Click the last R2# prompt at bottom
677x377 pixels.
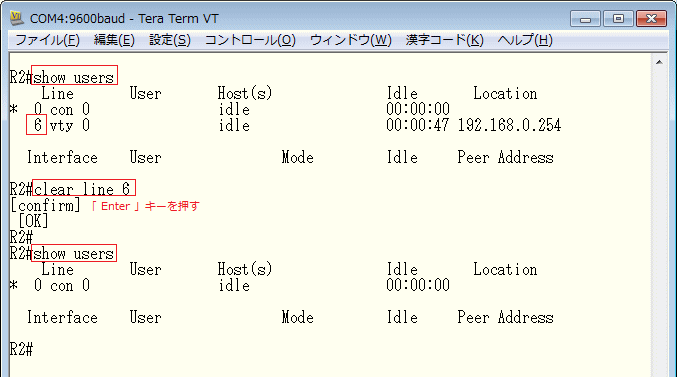coord(21,349)
